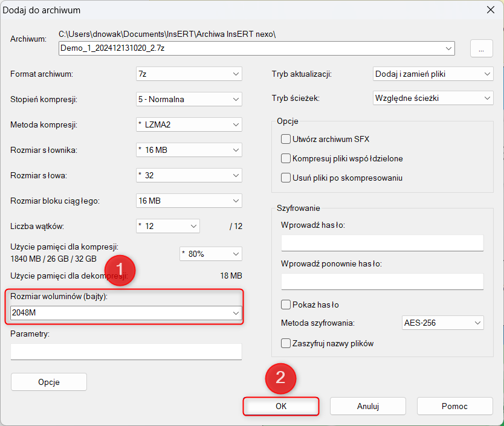Screen dimensions: 504x426
Task: Open the Liczba wątków dropdown
Action: [x=168, y=227]
